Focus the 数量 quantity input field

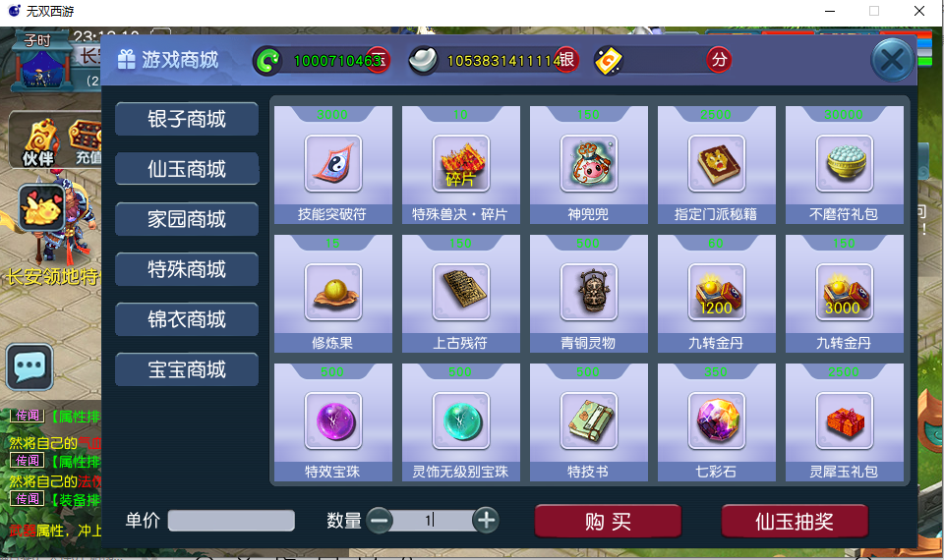coord(433,520)
